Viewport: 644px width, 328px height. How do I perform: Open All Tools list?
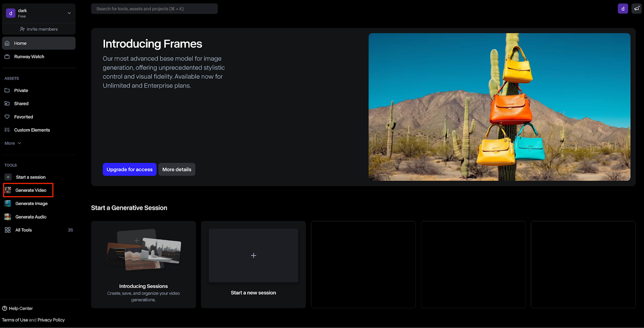pos(23,230)
